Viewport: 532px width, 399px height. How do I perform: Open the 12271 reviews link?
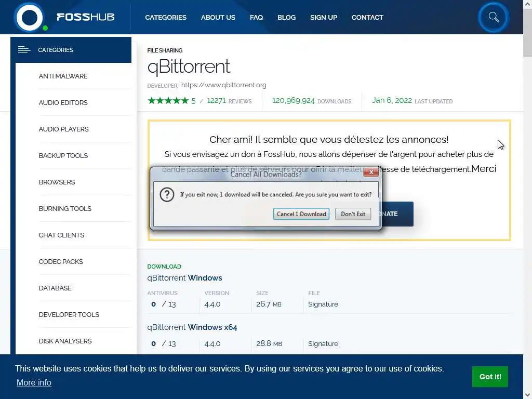pos(229,101)
